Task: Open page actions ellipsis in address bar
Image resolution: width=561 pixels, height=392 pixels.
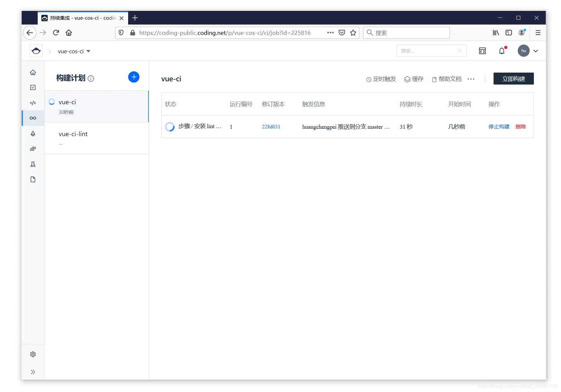Action: 330,33
